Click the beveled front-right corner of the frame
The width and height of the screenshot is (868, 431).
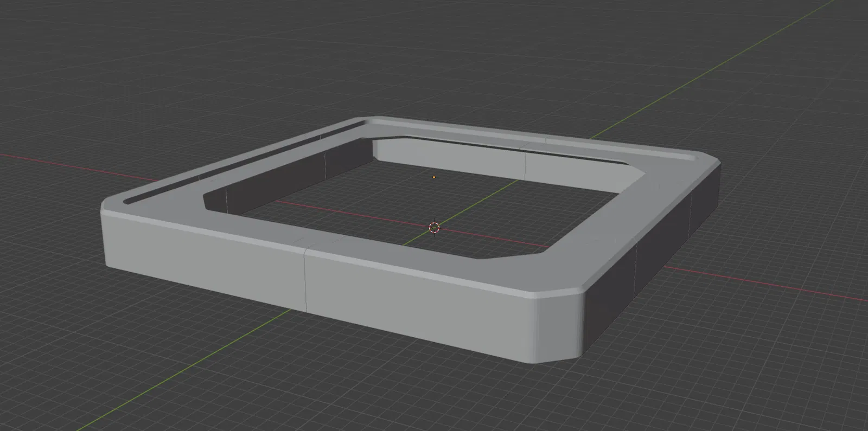(559, 329)
